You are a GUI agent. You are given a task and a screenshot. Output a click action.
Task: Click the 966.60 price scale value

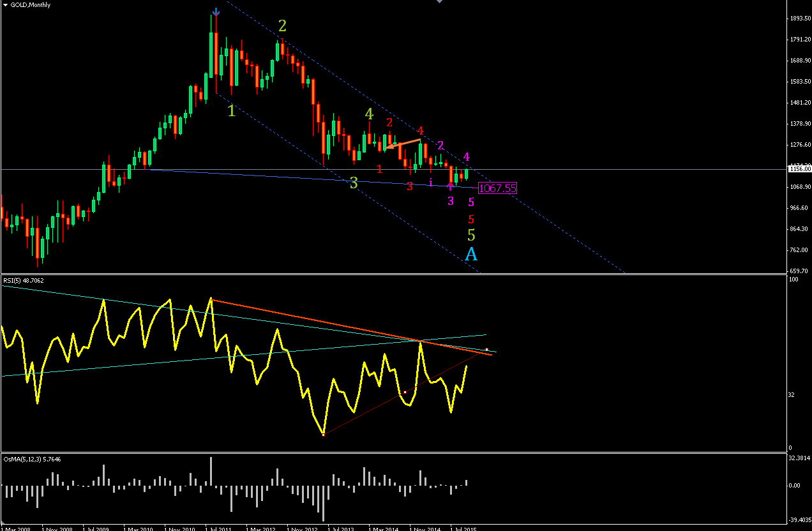point(800,208)
